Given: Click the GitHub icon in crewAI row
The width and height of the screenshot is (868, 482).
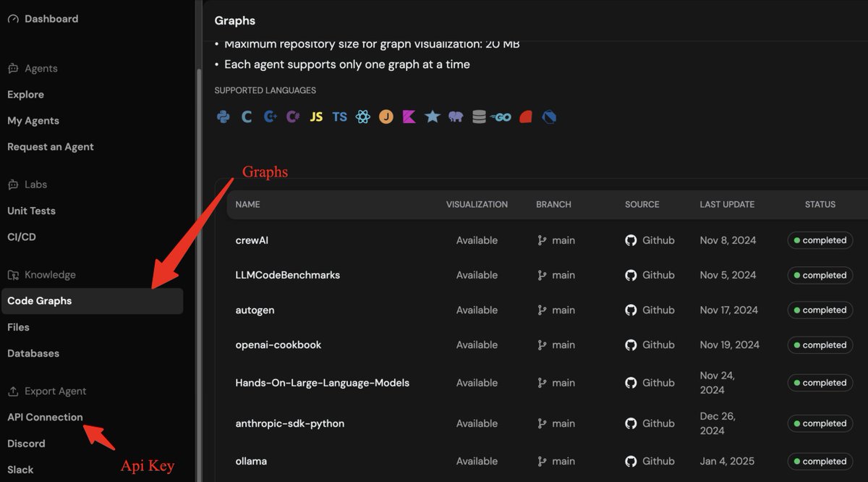Looking at the screenshot, I should [x=631, y=240].
